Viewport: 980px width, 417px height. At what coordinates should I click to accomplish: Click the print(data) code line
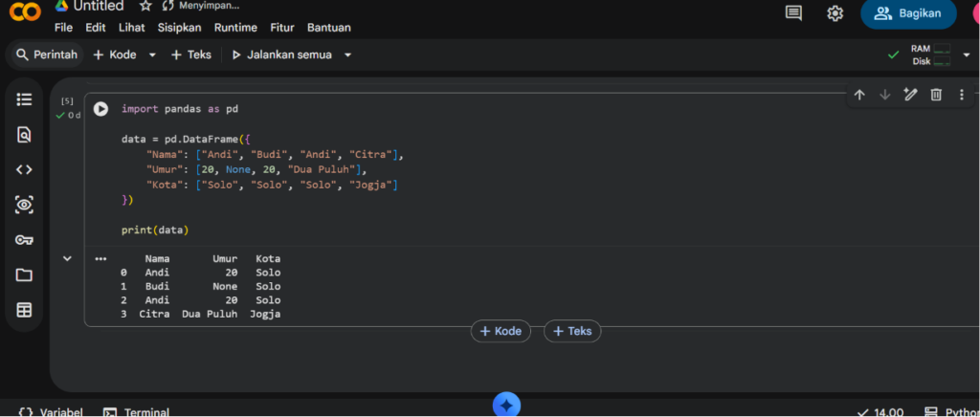155,230
